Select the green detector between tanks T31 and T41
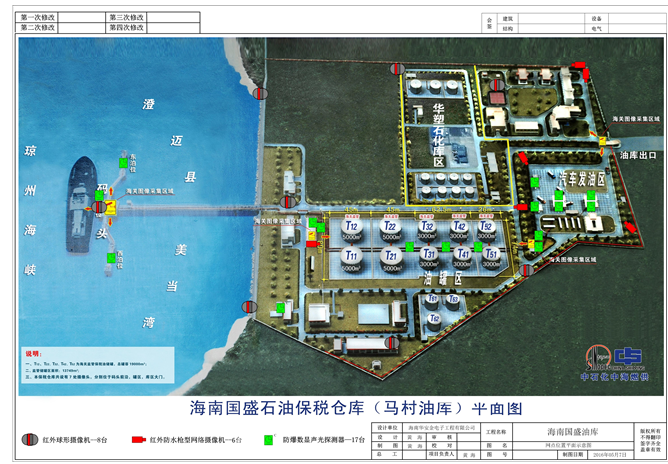The image size is (668, 464). [446, 246]
